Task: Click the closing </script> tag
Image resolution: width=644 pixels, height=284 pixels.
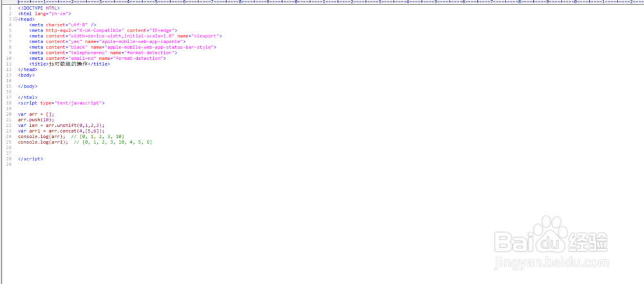Action: coord(30,158)
